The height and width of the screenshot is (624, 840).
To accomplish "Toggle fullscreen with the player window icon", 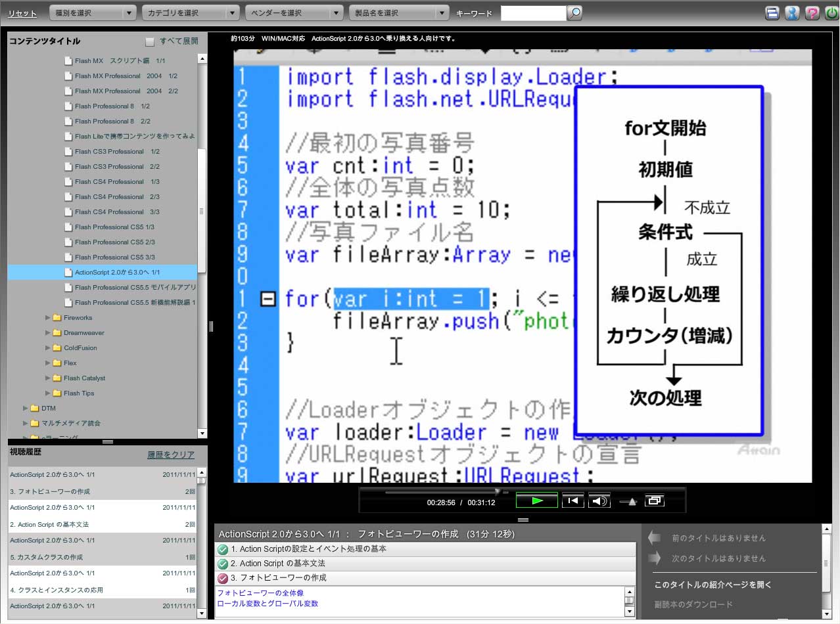I will coord(654,501).
